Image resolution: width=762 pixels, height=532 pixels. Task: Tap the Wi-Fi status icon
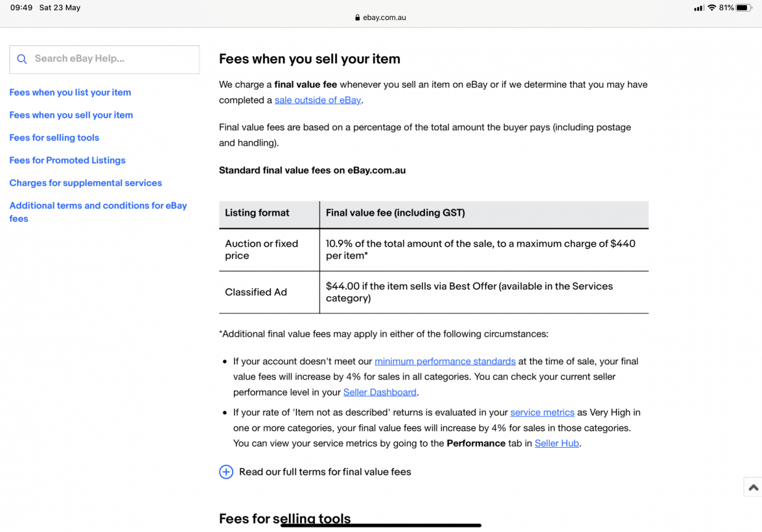pyautogui.click(x=712, y=8)
